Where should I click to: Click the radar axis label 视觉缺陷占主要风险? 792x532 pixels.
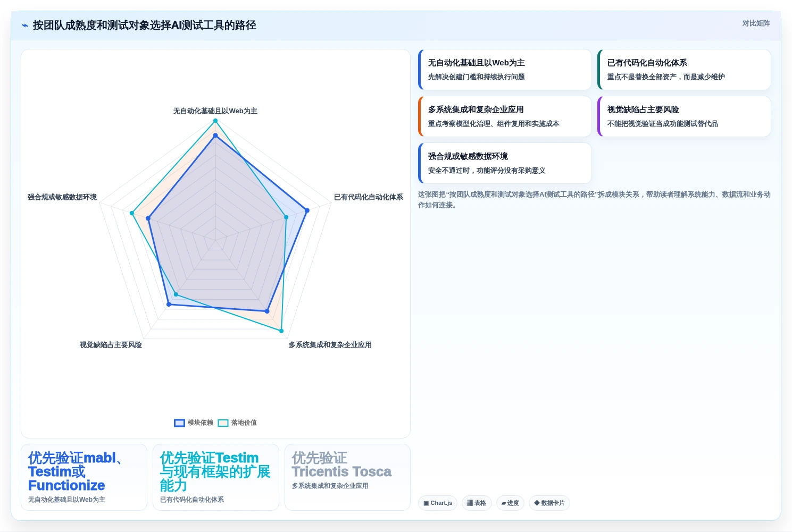click(x=111, y=345)
